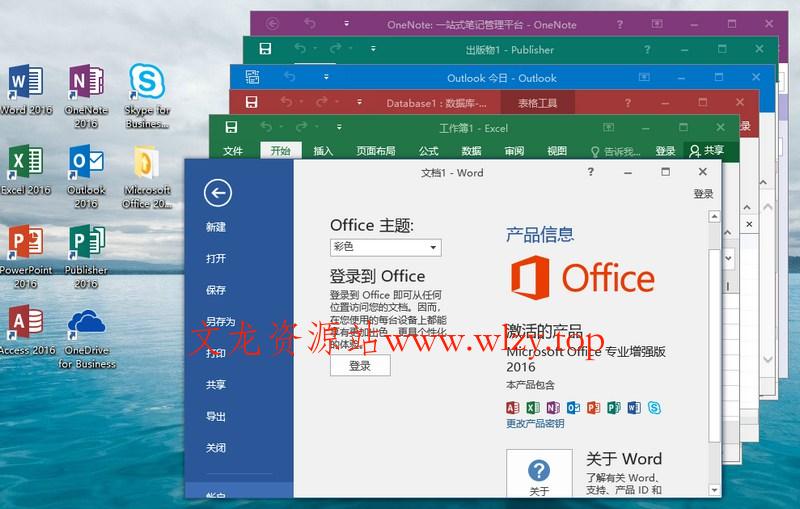The width and height of the screenshot is (800, 509).
Task: Select 打开 in Word backstage menu
Action: (x=216, y=259)
